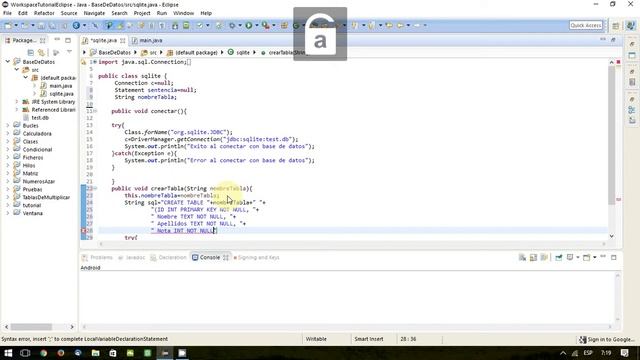Image resolution: width=640 pixels, height=360 pixels.
Task: Click the Open Perspective icon
Action: click(x=616, y=25)
